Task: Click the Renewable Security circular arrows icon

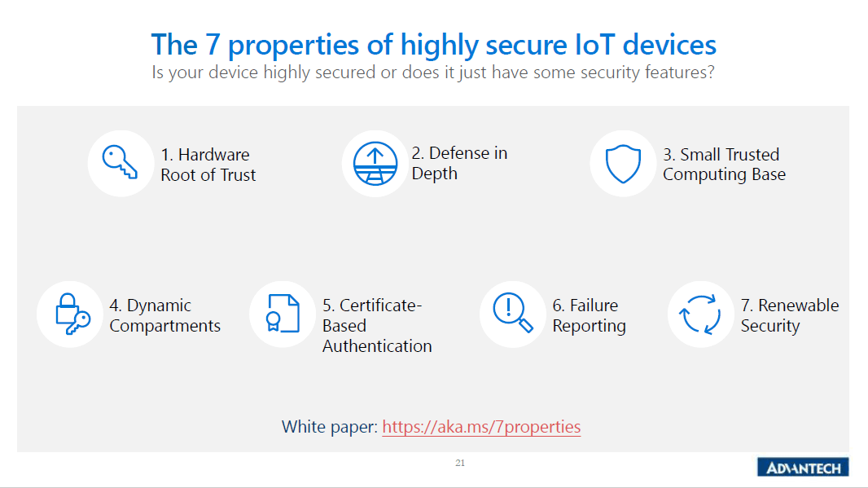Action: [700, 314]
